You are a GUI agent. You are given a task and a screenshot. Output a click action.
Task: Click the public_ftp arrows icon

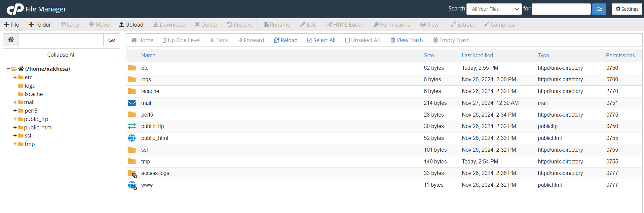tap(132, 126)
